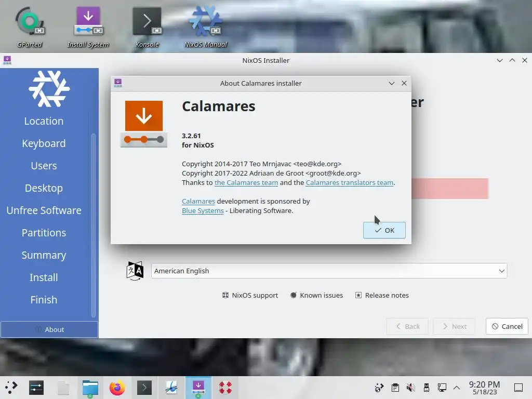Click the sidebar vertical scrollbar
Viewport: 532px width, 399px height.
coord(94,225)
